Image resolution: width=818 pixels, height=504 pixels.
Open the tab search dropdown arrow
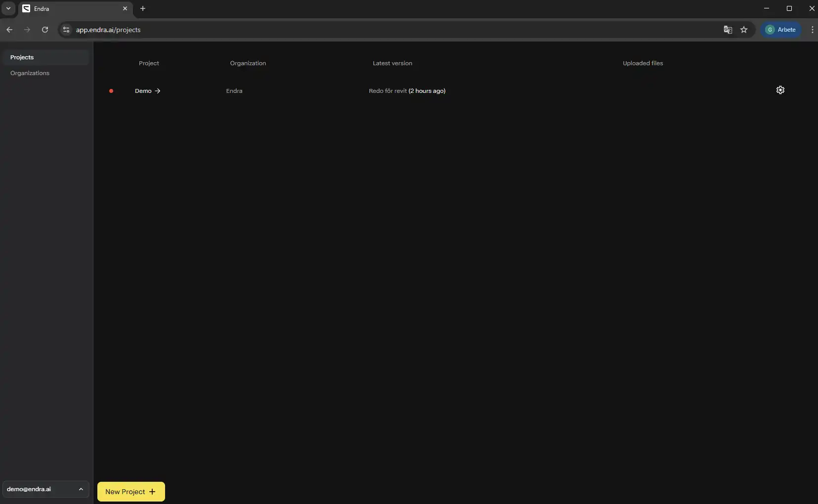pos(8,8)
